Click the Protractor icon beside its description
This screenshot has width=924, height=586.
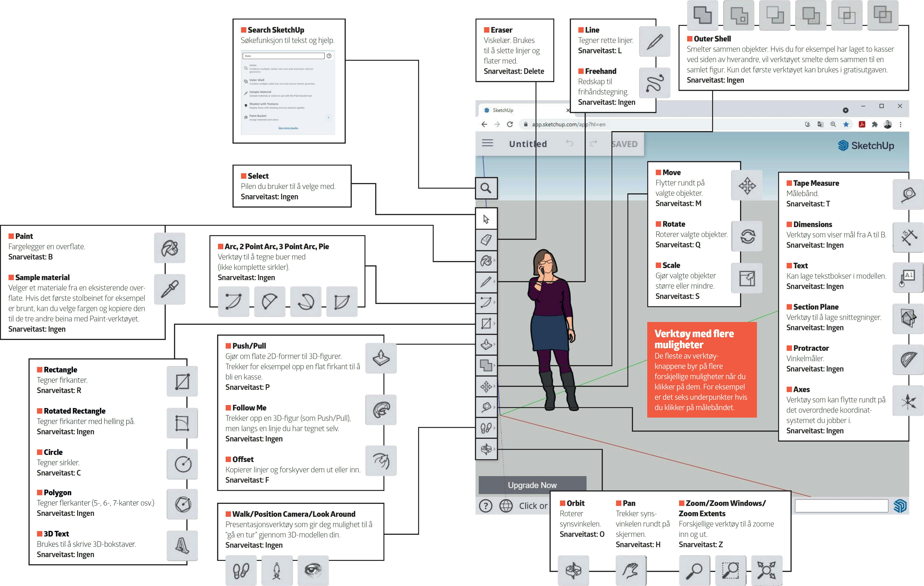pos(908,360)
